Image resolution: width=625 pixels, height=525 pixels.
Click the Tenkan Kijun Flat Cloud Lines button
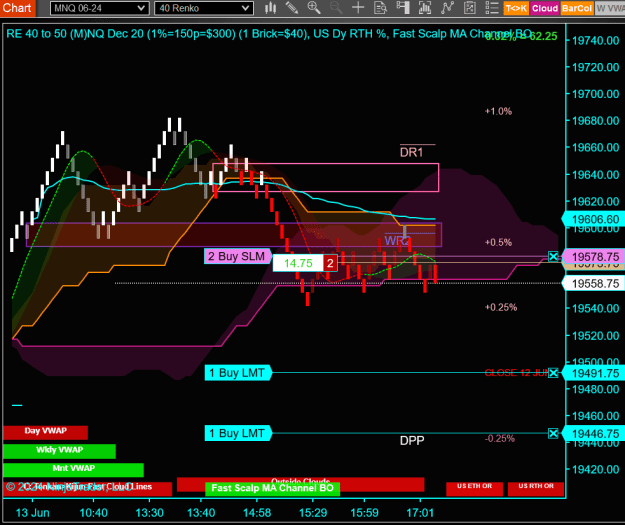pos(87,489)
